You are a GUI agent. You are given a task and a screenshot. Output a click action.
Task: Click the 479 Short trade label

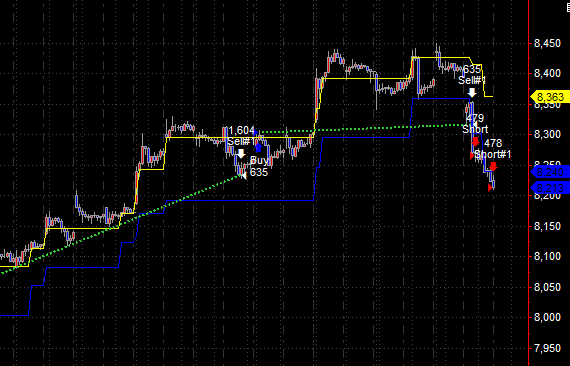tap(475, 124)
